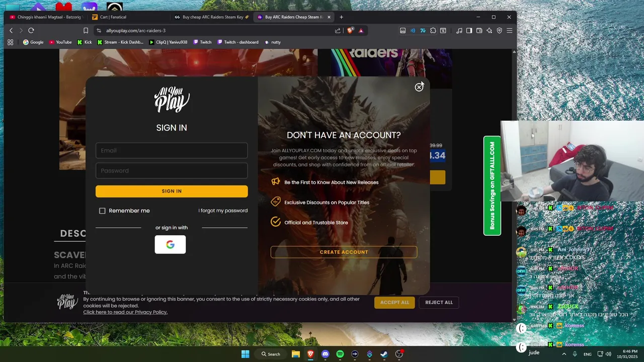Open the ClipQ | Yanivu938 bookmark
644x362 pixels.
(x=168, y=42)
